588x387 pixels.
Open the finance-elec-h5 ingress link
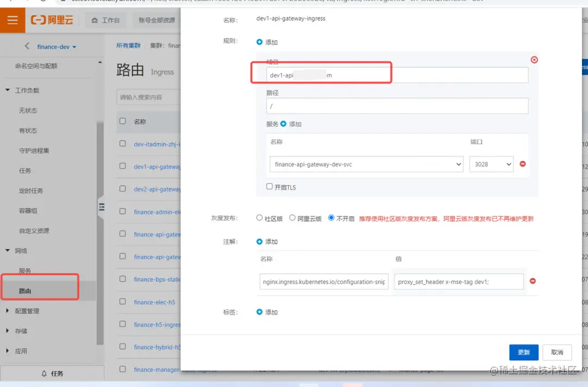pos(155,302)
